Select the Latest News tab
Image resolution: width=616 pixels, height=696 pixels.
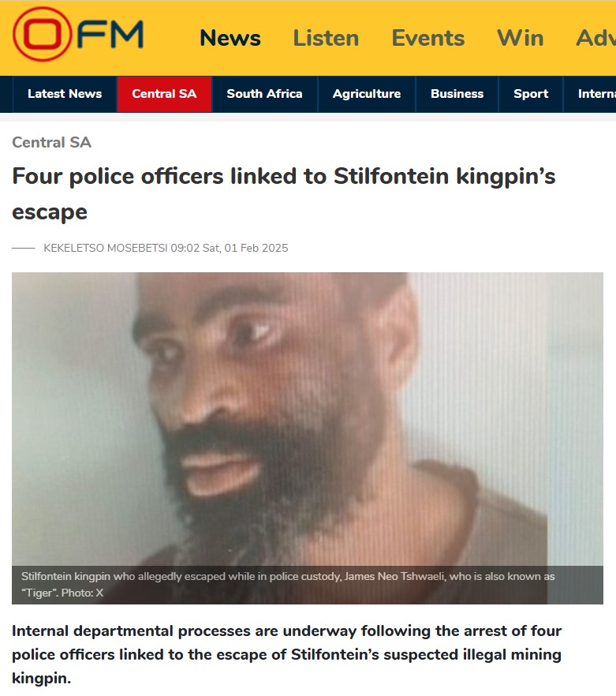pos(65,94)
